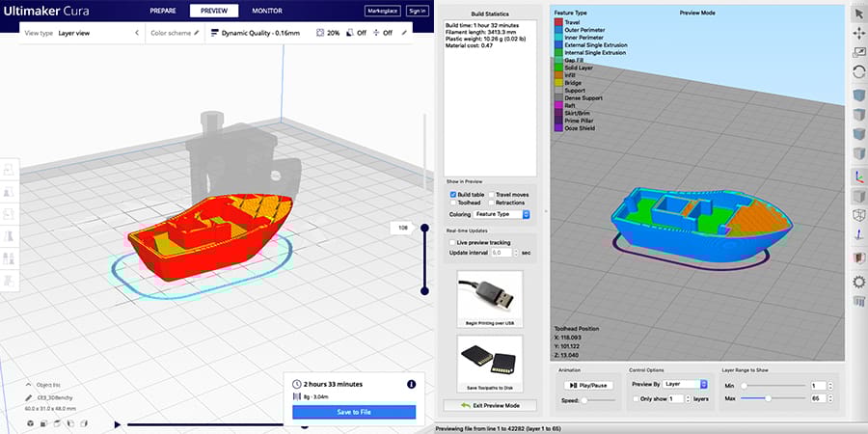Open the cross section door icon
The width and height of the screenshot is (868, 434).
pyautogui.click(x=858, y=258)
